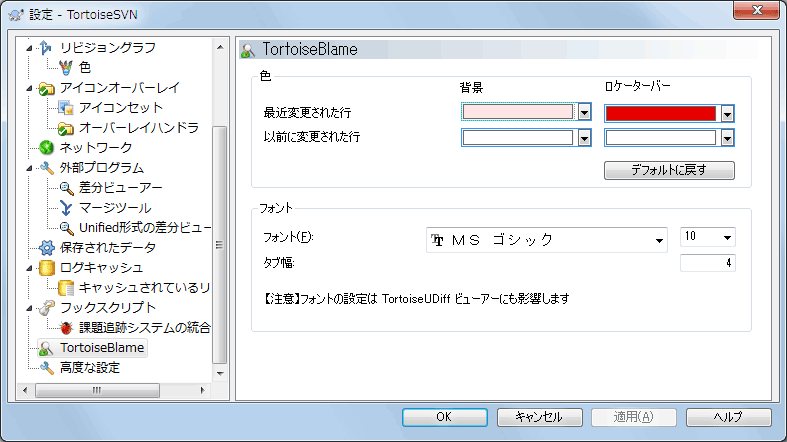Screen dimensions: 787x442
Task: Click the リビジョングラフ tree icon
Action: pyautogui.click(x=46, y=47)
